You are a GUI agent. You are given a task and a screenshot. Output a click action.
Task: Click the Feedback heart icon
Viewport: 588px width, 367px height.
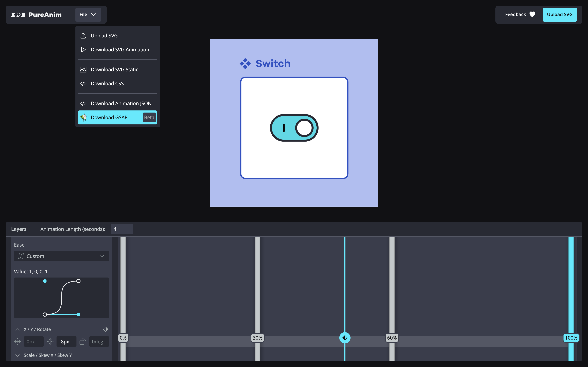click(532, 15)
